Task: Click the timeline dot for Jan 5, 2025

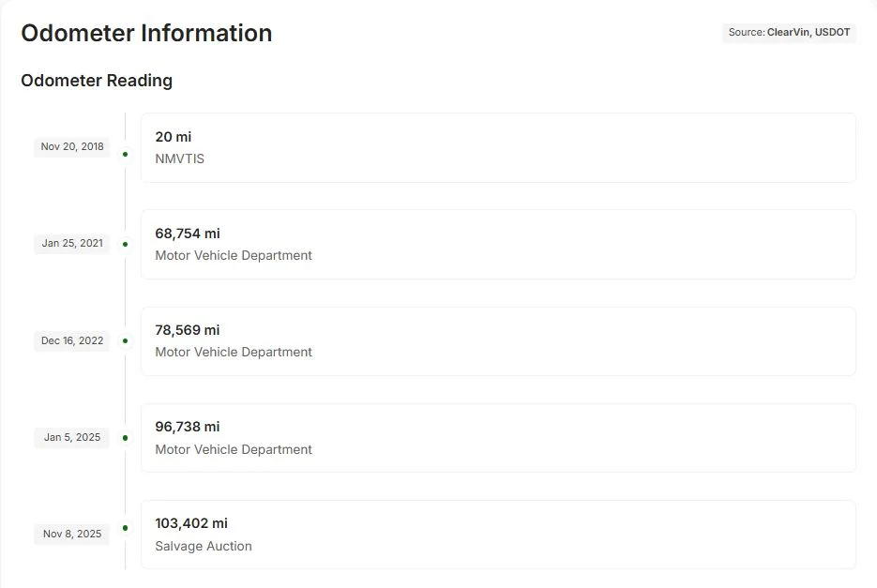Action: 126,438
